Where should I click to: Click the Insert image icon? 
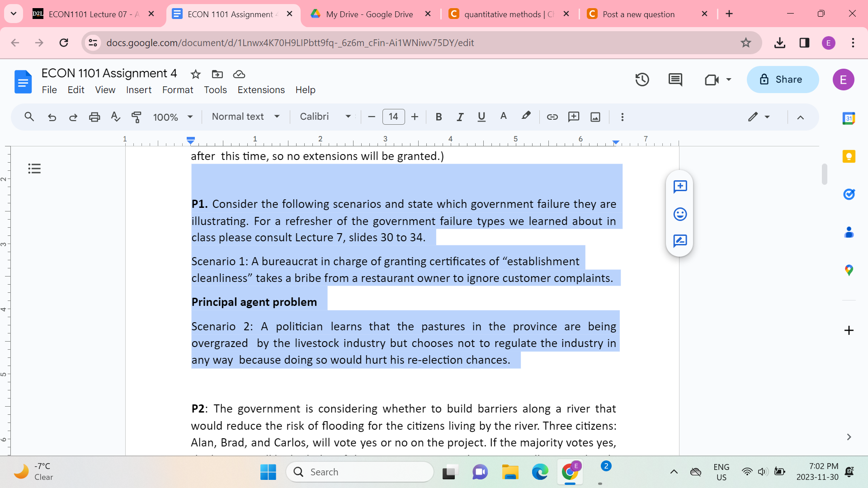(594, 117)
